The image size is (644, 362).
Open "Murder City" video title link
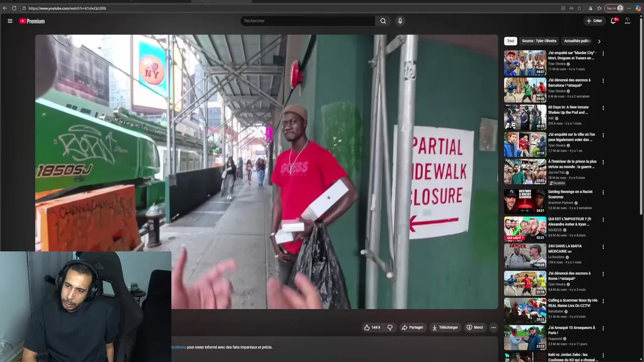(572, 55)
